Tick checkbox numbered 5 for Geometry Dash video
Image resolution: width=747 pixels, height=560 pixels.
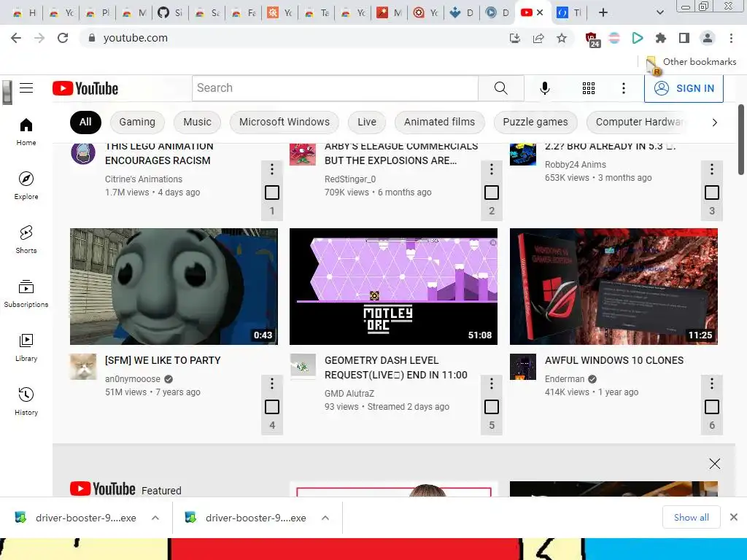pyautogui.click(x=492, y=407)
